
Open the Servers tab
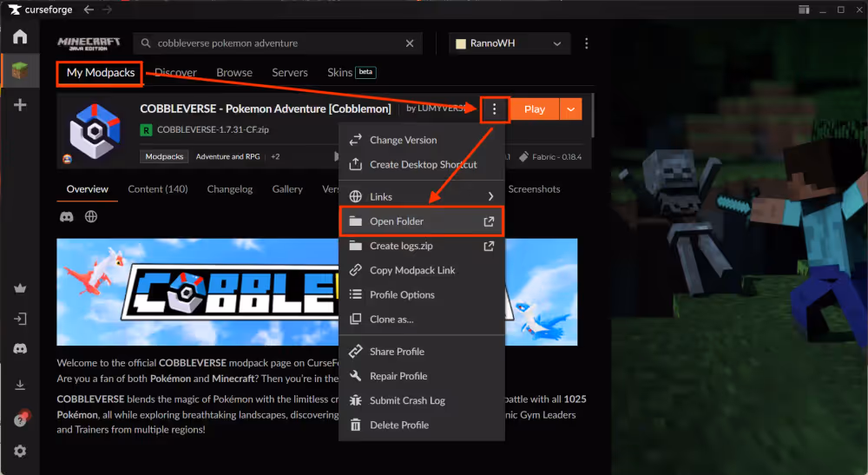[x=290, y=73]
